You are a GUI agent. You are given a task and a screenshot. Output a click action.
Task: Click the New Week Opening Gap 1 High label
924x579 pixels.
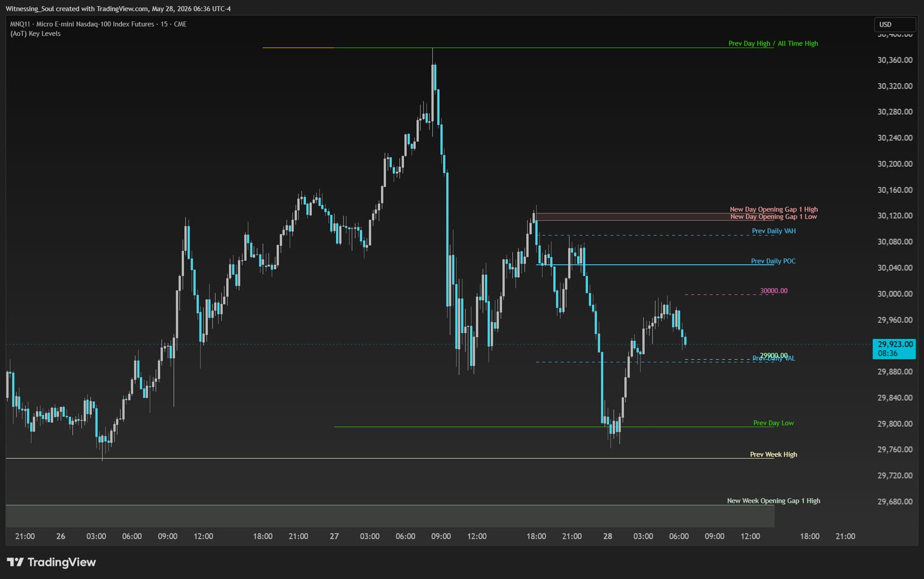click(x=773, y=501)
